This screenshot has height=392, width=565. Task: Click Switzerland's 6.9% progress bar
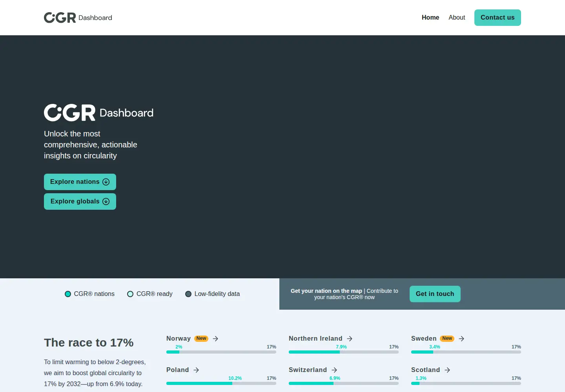tap(344, 383)
